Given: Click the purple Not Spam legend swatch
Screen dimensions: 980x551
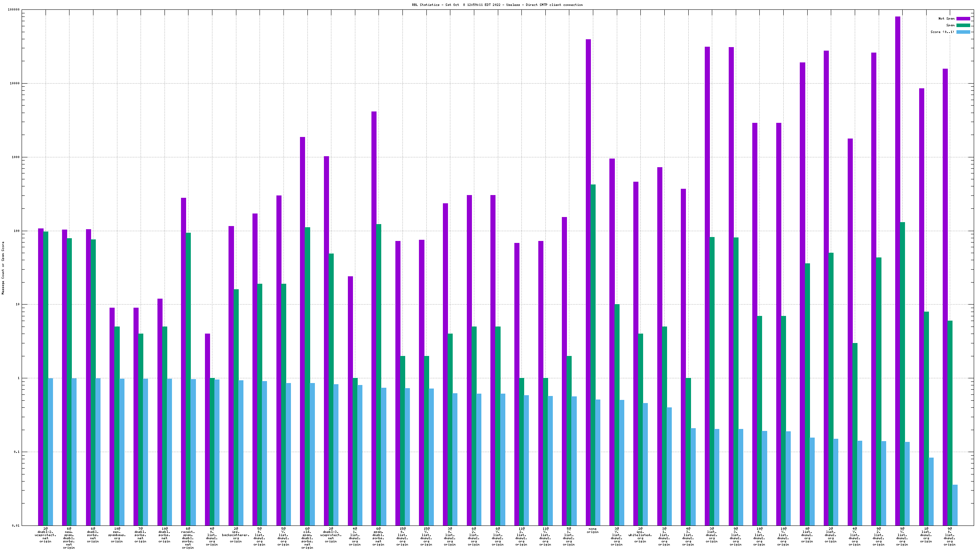Looking at the screenshot, I should pyautogui.click(x=963, y=18).
